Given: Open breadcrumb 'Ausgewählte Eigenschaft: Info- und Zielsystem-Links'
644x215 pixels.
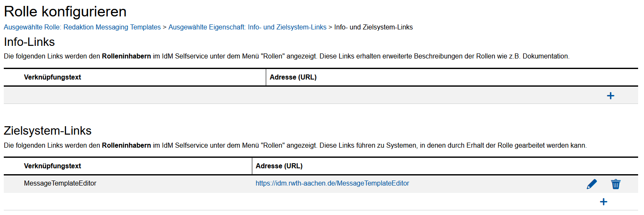Looking at the screenshot, I should tap(247, 27).
